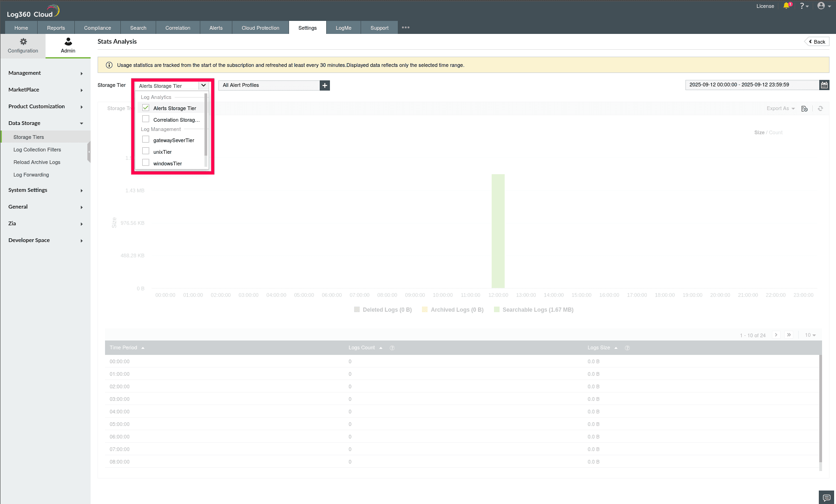Image resolution: width=836 pixels, height=504 pixels.
Task: Open the Support tab
Action: pyautogui.click(x=380, y=28)
